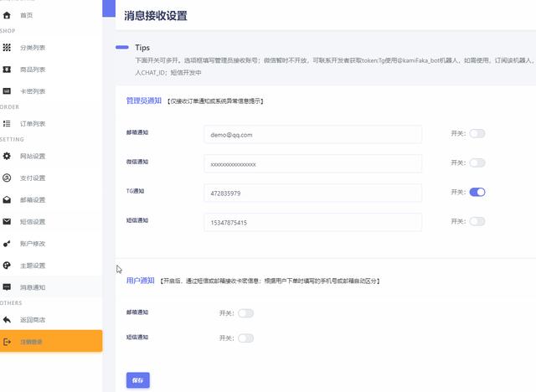The width and height of the screenshot is (536, 392).
Task: Open 主题设置 palette icon
Action: click(x=7, y=266)
